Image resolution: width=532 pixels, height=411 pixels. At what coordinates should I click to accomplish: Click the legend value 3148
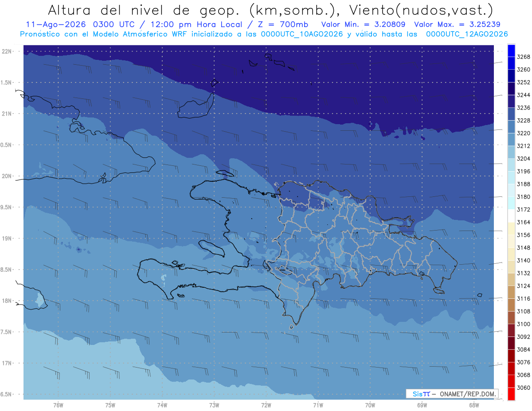[x=524, y=247]
